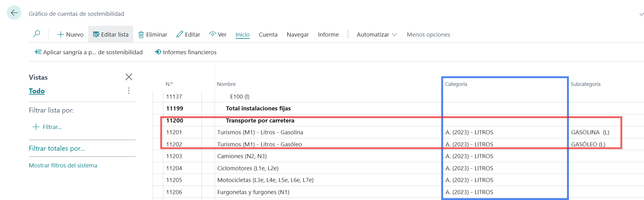Image resolution: width=644 pixels, height=200 pixels.
Task: Select account number 11199
Action: point(175,108)
